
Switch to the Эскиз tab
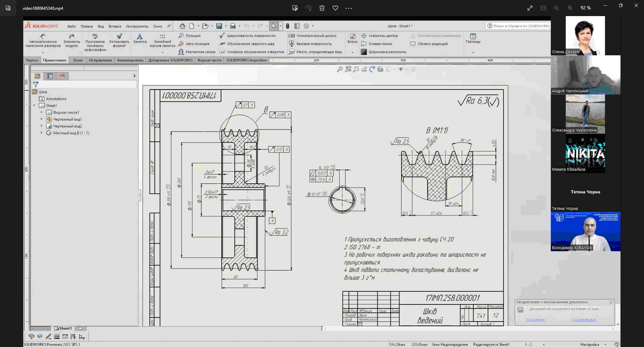(x=77, y=60)
